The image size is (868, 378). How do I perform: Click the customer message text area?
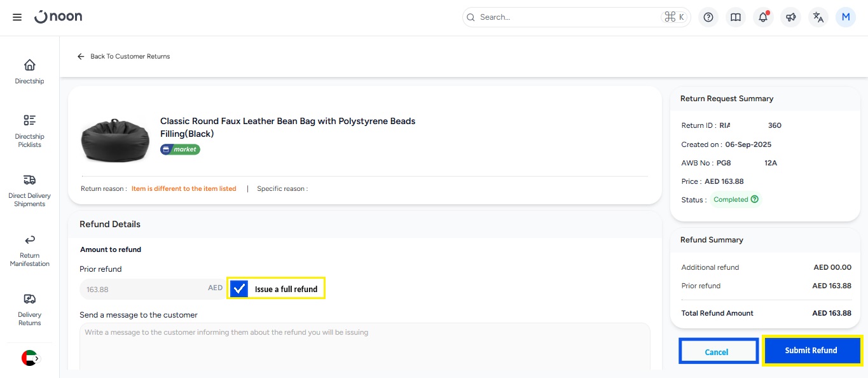(x=364, y=347)
